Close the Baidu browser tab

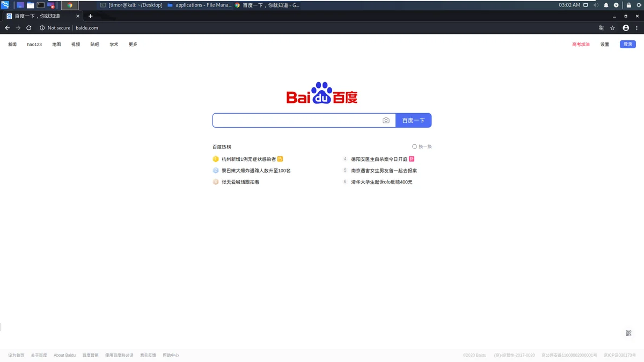click(77, 16)
